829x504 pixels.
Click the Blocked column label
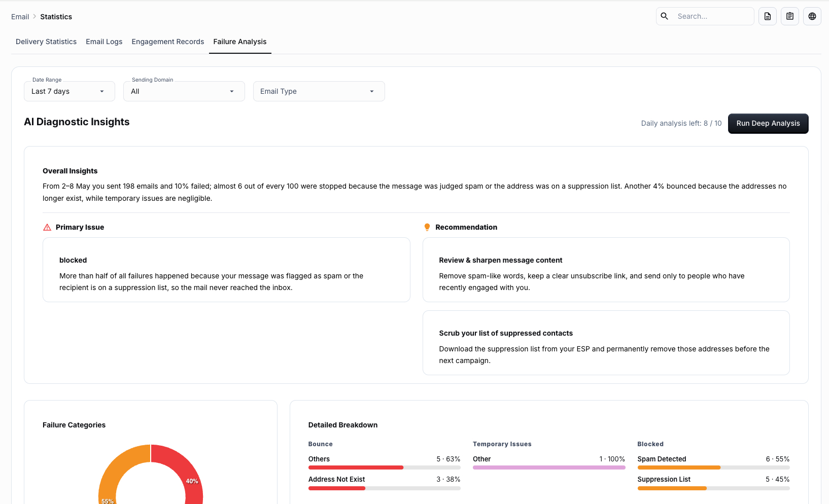(x=650, y=444)
